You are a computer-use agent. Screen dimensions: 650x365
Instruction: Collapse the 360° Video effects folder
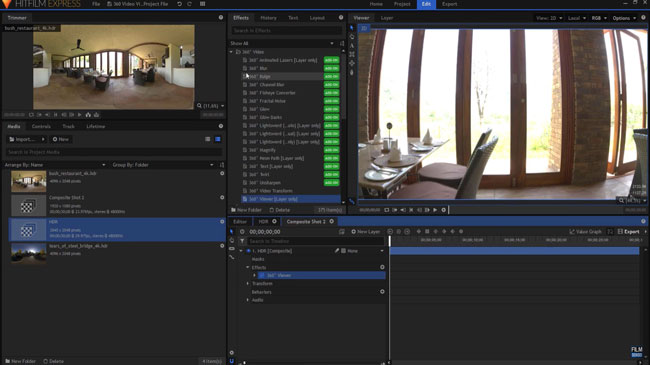231,52
